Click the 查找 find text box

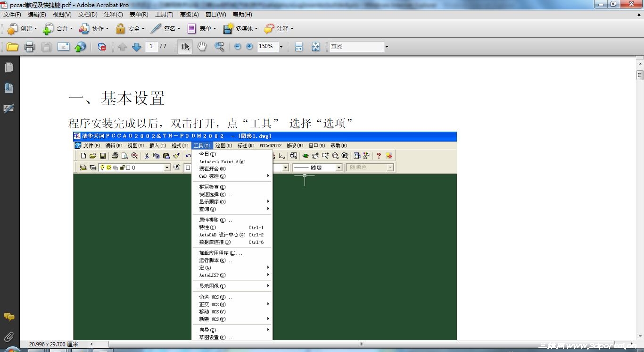coord(357,47)
